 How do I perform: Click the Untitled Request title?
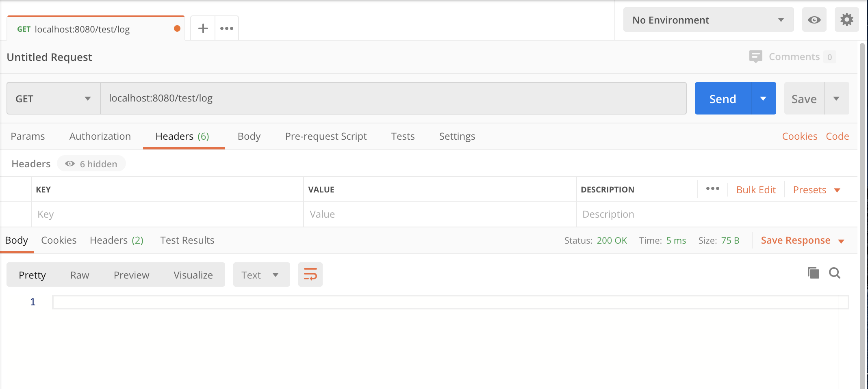coord(49,57)
